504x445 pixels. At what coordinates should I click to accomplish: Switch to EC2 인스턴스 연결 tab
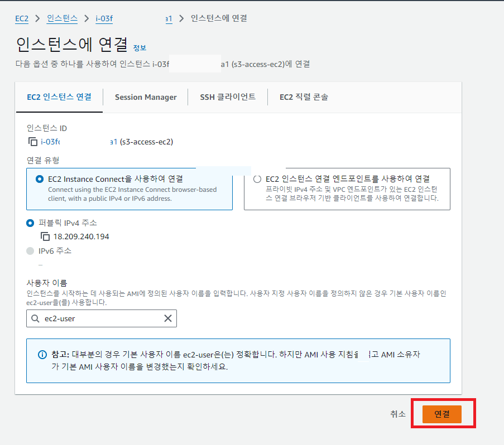[59, 97]
